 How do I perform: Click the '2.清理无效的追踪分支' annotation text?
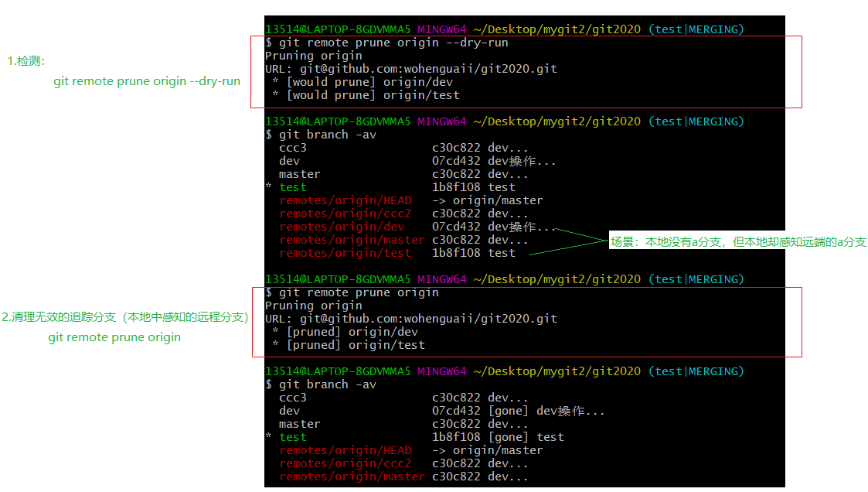(x=124, y=317)
